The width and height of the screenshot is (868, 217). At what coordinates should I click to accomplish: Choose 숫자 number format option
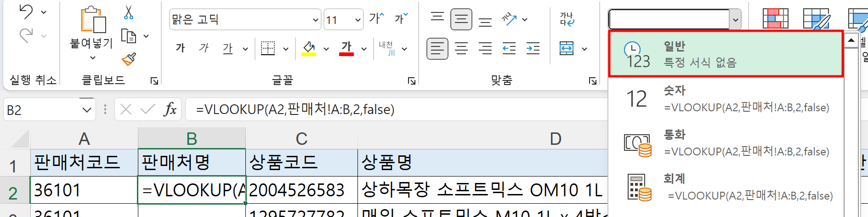pos(726,99)
